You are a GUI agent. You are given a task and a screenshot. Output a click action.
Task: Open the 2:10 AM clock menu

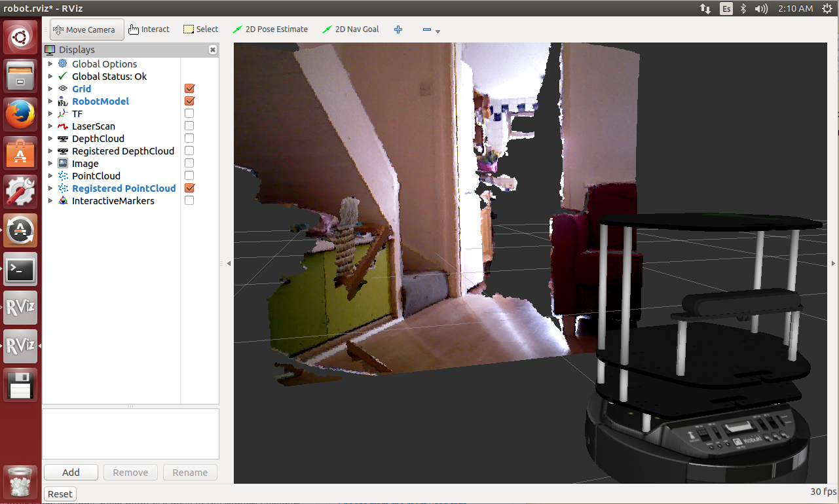(796, 9)
